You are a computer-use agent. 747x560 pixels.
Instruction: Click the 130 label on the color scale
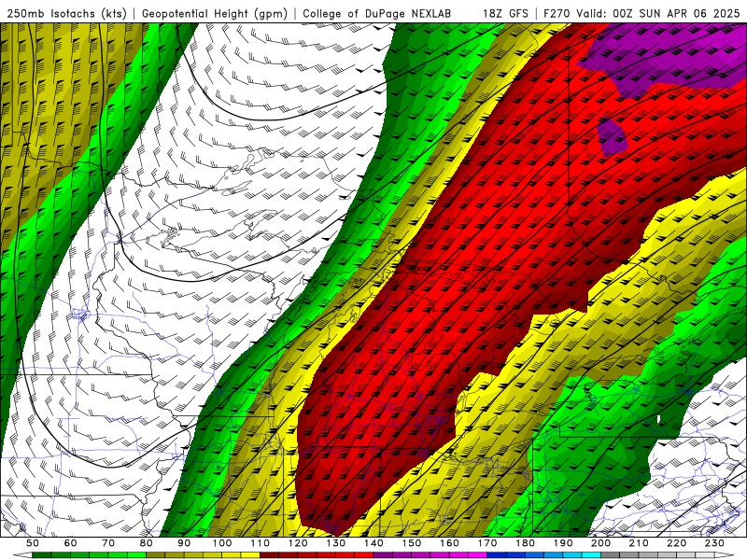tap(336, 543)
